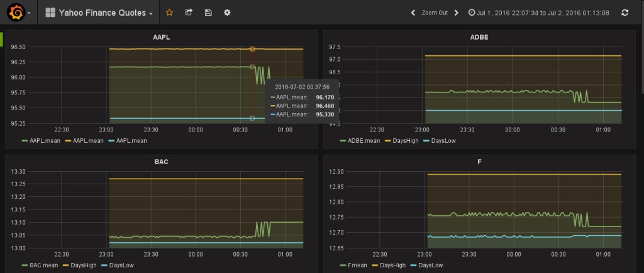Toggle DaysLow series in F legend
The height and width of the screenshot is (273, 644).
coord(427,265)
